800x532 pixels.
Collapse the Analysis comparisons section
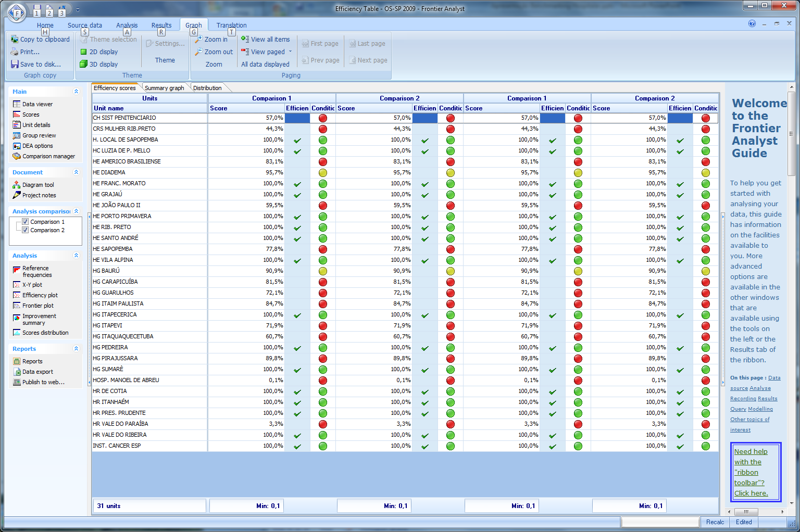coord(76,211)
